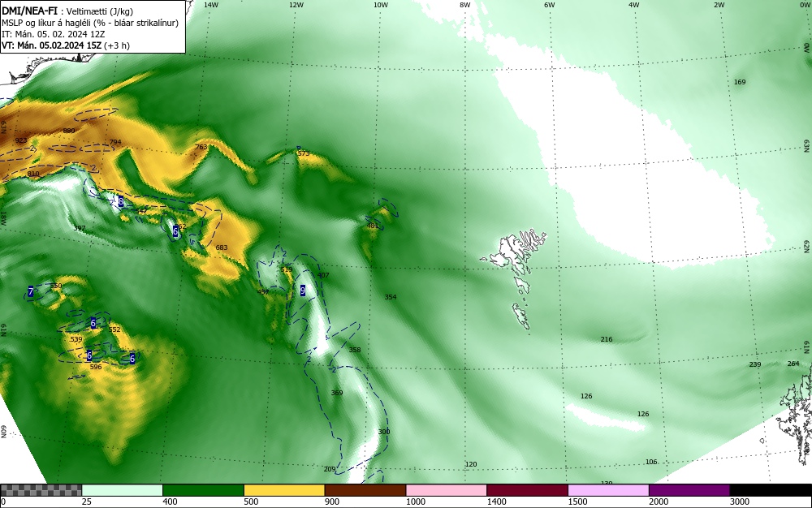Click the Faroe Islands outline
Image resolution: width=812 pixels, height=508 pixels.
pos(514,279)
